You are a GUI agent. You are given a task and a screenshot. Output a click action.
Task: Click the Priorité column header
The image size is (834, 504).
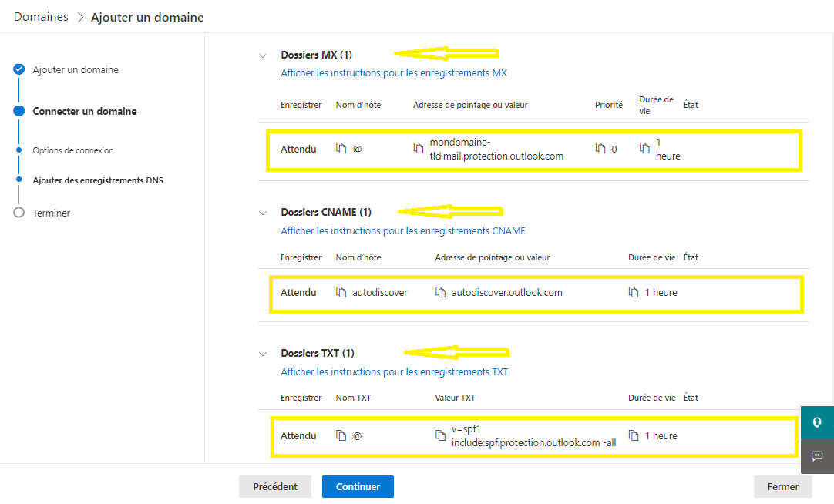(x=608, y=105)
